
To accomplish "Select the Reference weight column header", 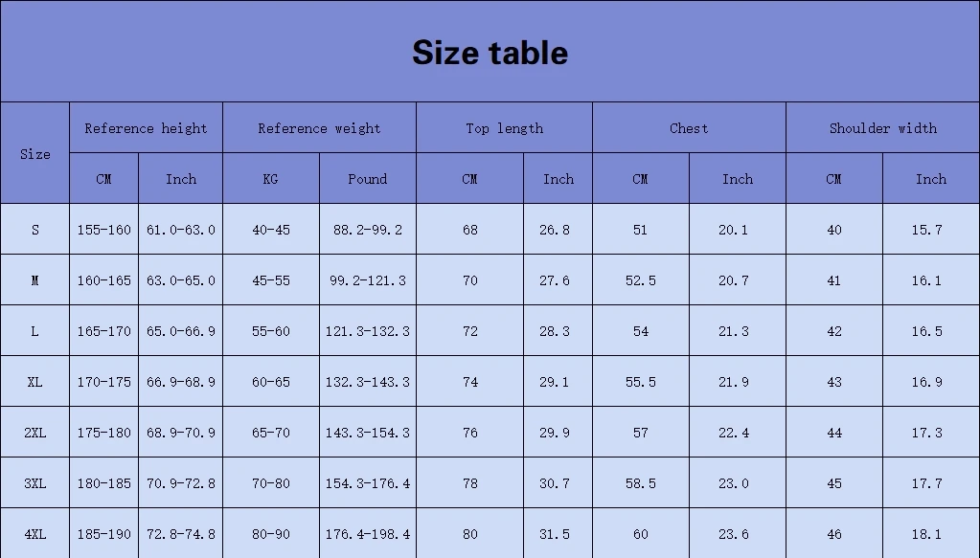I will click(x=319, y=128).
